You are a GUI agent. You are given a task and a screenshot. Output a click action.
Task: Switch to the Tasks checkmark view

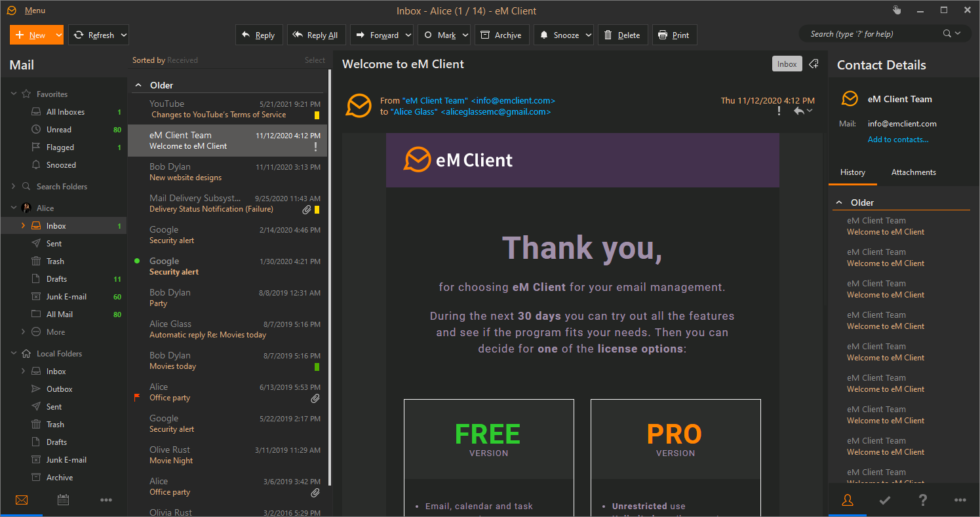(x=885, y=499)
